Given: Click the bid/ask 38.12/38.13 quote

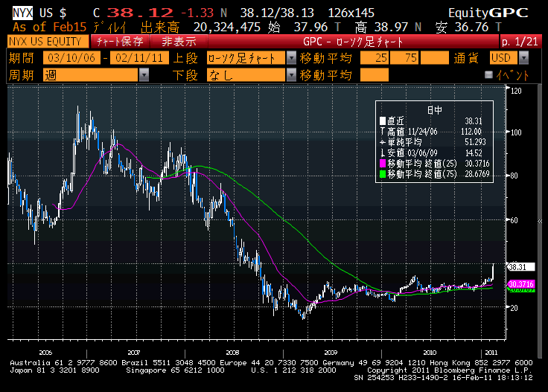Looking at the screenshot, I should (x=277, y=13).
